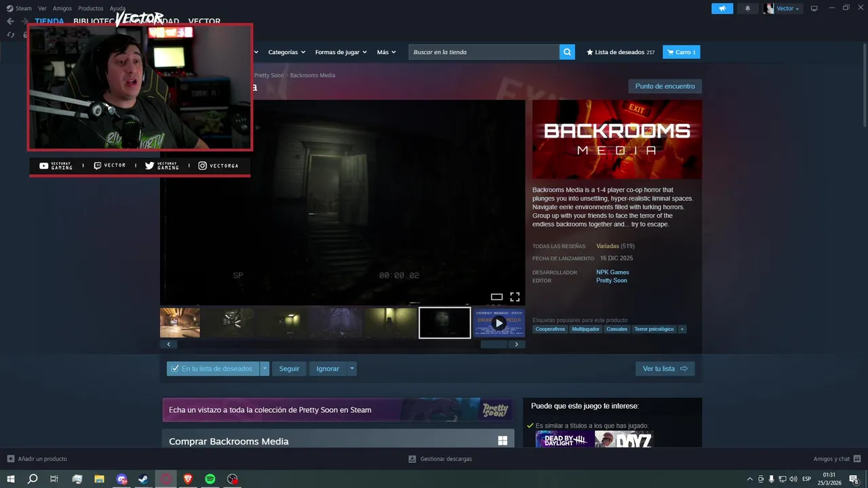The width and height of the screenshot is (868, 488).
Task: Toggle theater mode on video player
Action: (496, 297)
